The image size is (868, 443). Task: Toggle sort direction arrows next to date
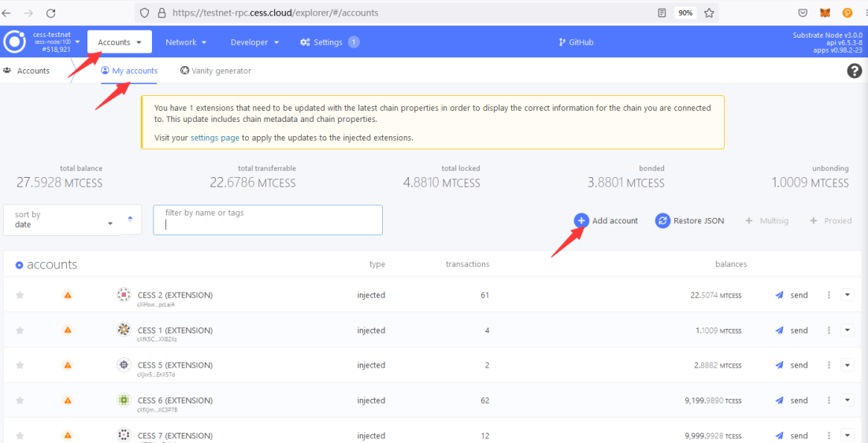tap(130, 219)
